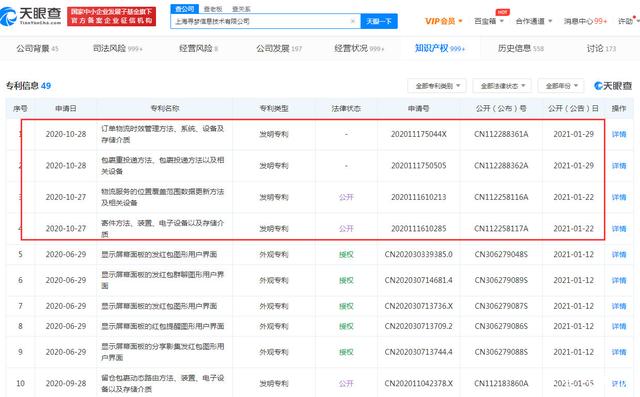Click patent name 寄件方法、装置、电子设备
This screenshot has width=640, height=397.
162,228
